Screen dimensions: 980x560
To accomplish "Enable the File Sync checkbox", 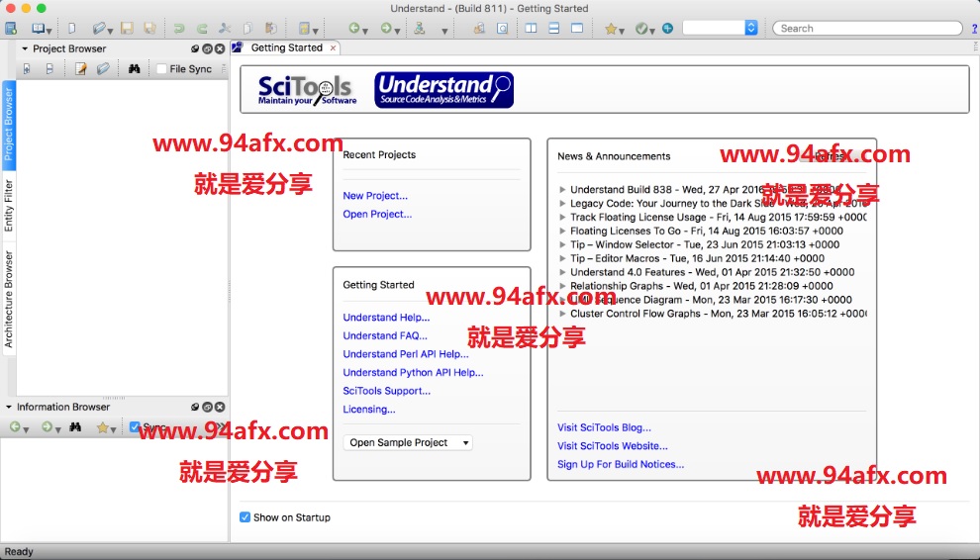I will 162,68.
